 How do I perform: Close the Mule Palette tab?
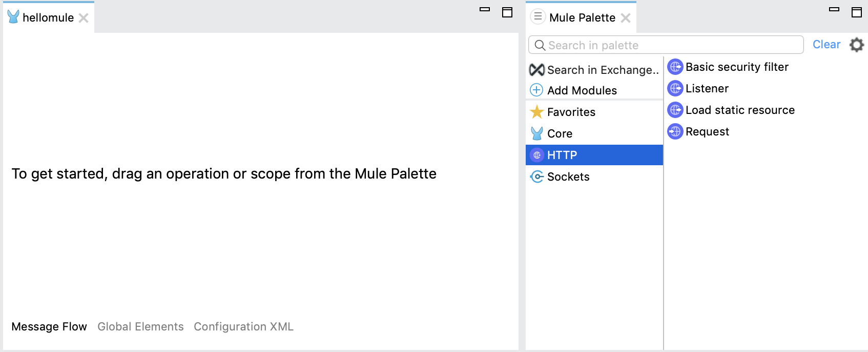pos(626,18)
